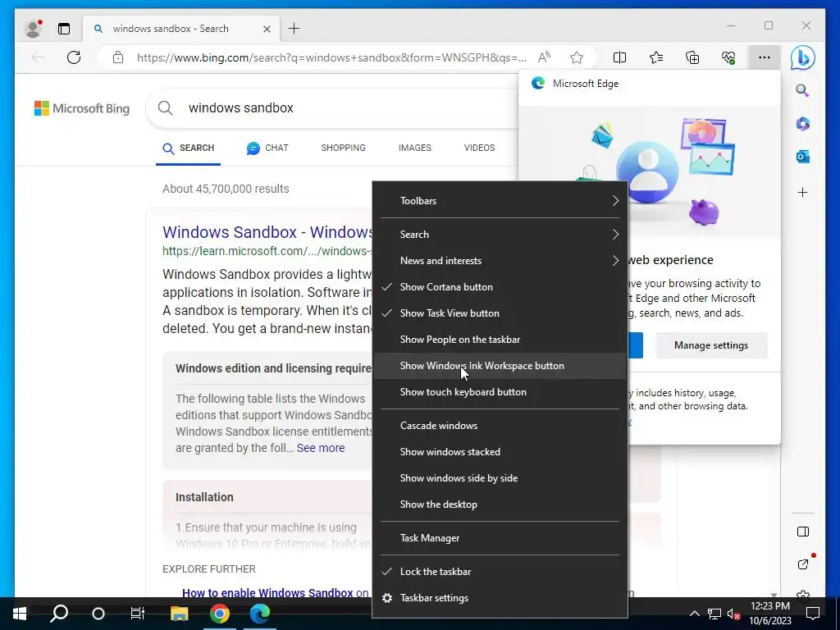
Task: Click the sidebar hide panel icon
Action: (x=802, y=532)
